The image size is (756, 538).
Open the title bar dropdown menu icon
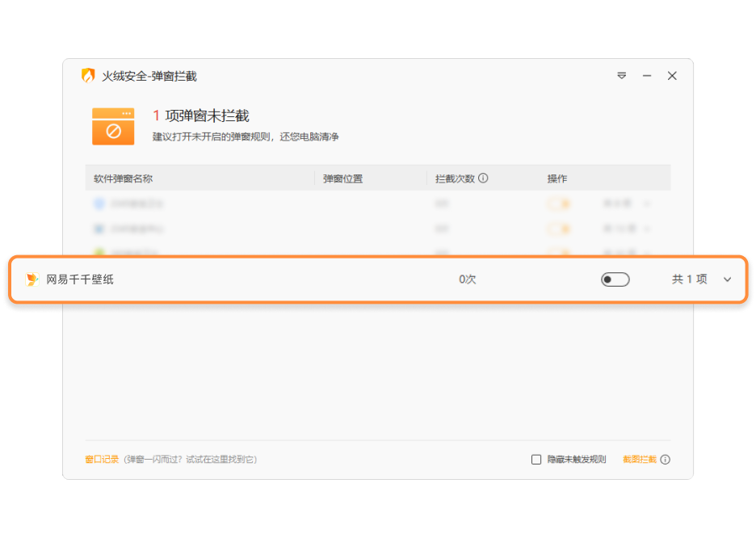(621, 76)
